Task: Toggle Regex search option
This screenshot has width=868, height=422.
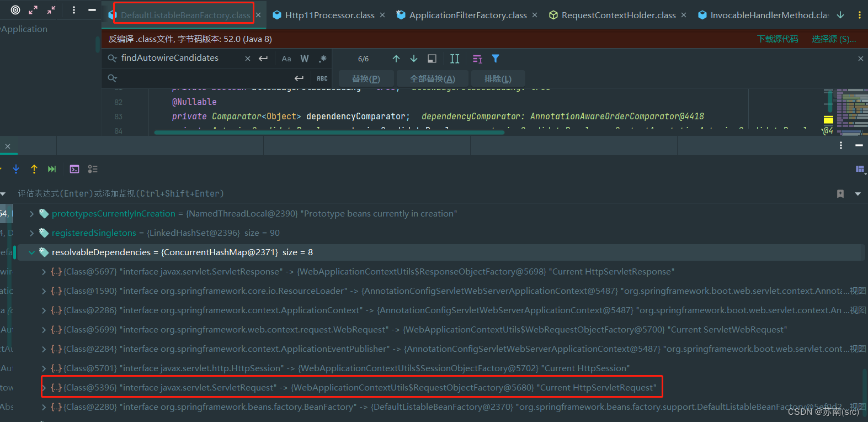Action: pyautogui.click(x=323, y=59)
